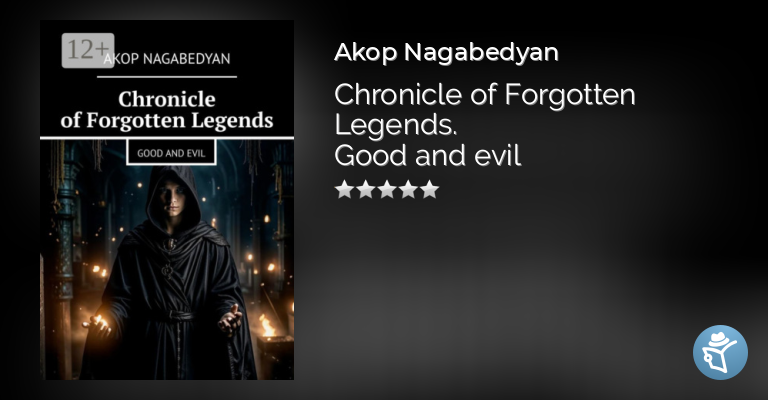Click the 12+ age rating badge
Screen dimensions: 768x400
(88, 50)
